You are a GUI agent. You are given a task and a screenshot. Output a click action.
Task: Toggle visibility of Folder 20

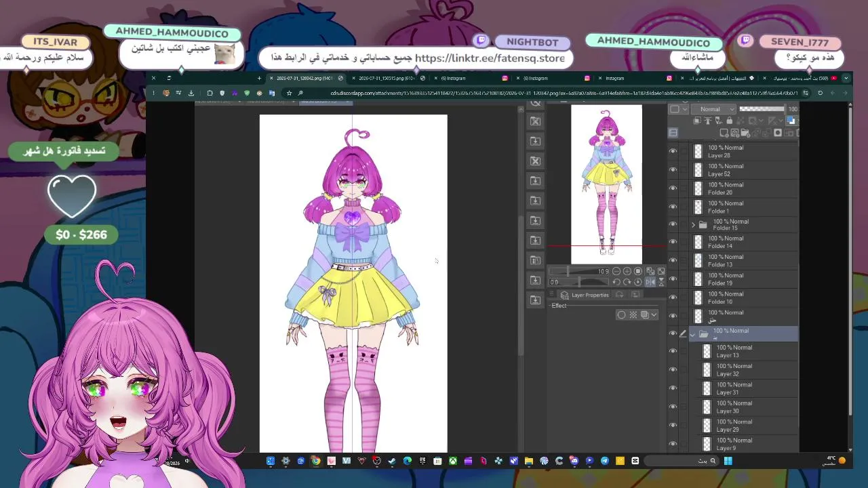[x=673, y=188]
